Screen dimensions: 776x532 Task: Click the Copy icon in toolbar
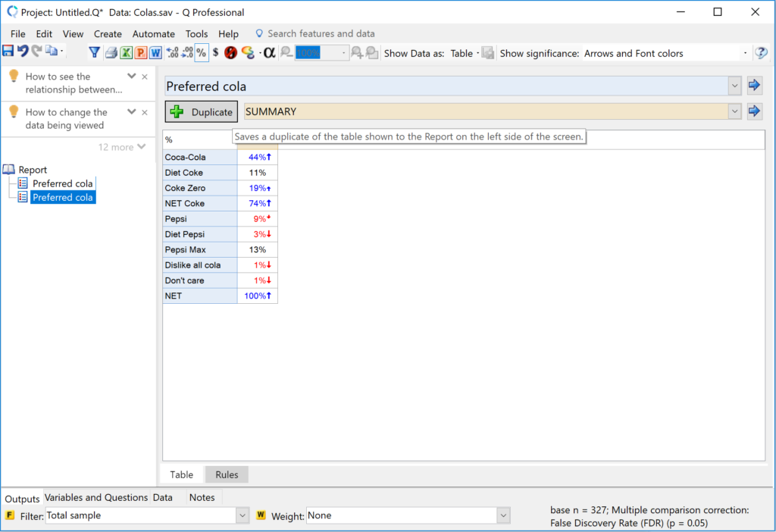pyautogui.click(x=51, y=51)
